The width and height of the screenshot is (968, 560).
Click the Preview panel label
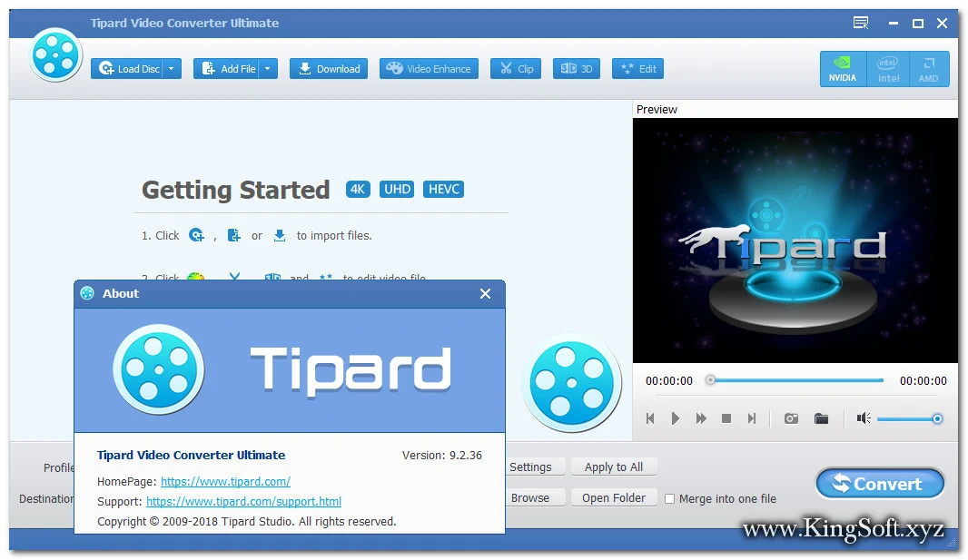[657, 109]
